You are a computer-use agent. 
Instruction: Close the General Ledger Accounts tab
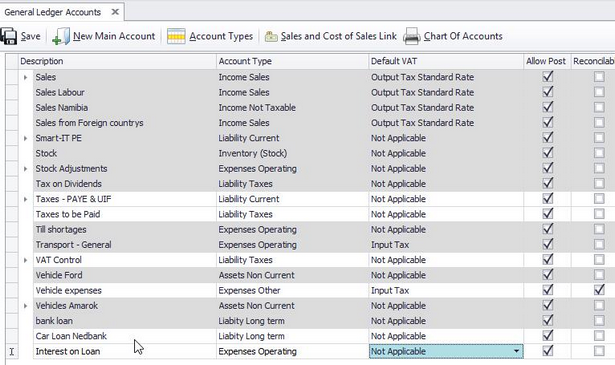(115, 12)
